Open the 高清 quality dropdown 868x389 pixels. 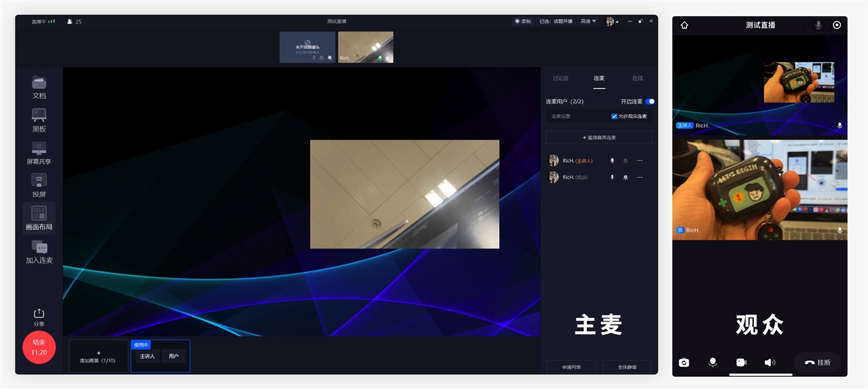coord(588,21)
